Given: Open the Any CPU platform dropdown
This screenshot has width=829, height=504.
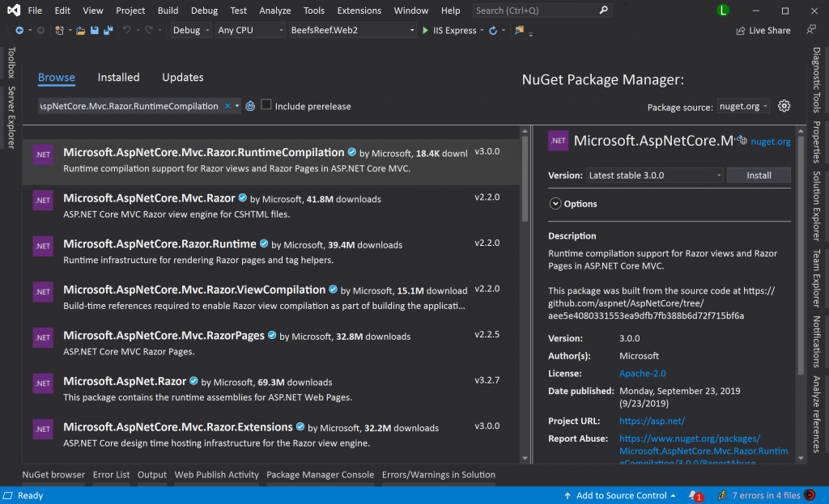Looking at the screenshot, I should 250,30.
